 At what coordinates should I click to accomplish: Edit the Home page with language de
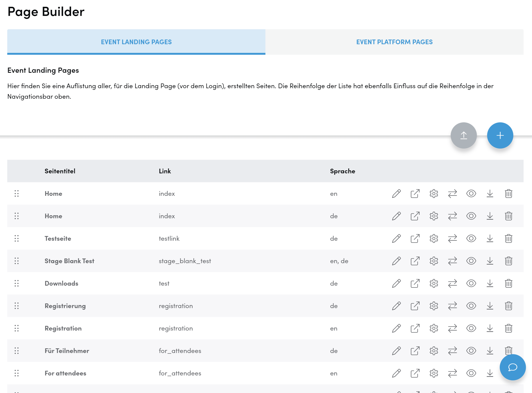[396, 216]
